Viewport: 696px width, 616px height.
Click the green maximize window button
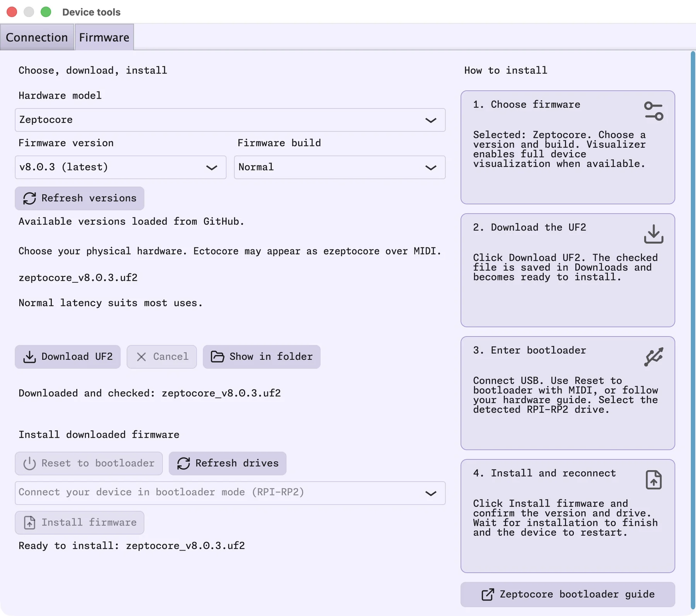pos(46,12)
